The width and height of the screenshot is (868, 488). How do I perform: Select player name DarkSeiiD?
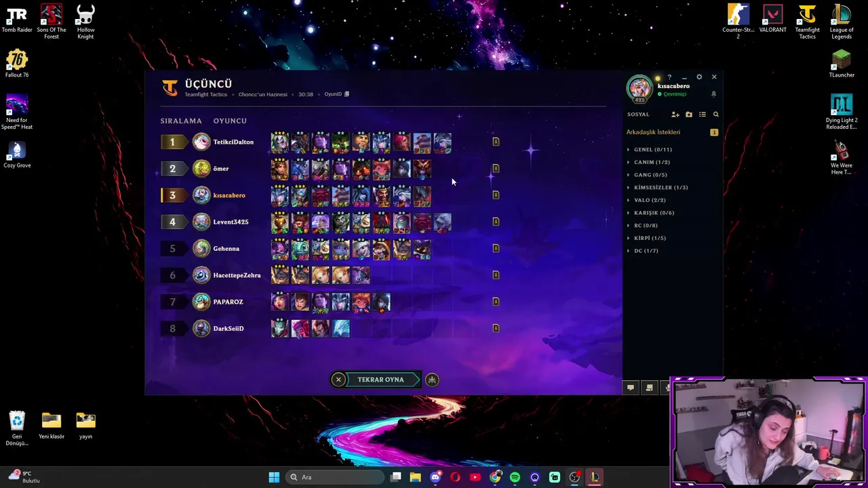(229, 329)
